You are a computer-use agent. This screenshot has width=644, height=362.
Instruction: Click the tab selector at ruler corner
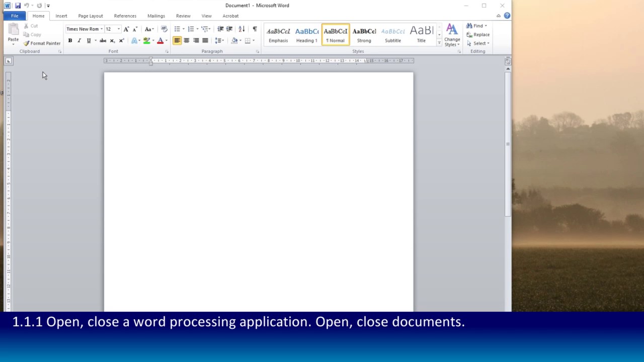point(8,61)
